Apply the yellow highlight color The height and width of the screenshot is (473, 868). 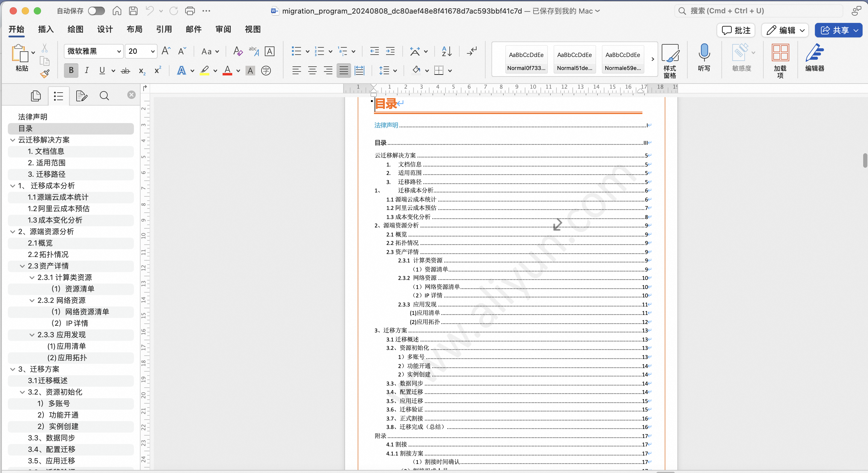[x=204, y=71]
